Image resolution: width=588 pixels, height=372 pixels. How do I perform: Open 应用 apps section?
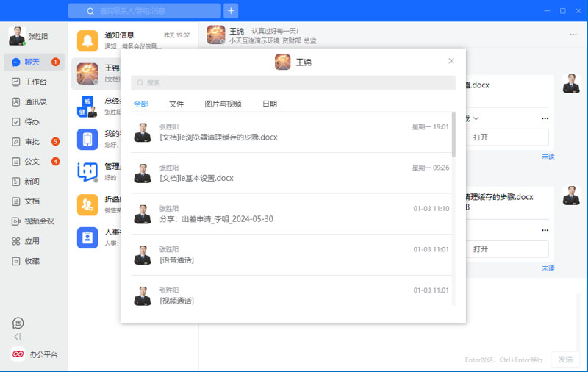point(31,240)
